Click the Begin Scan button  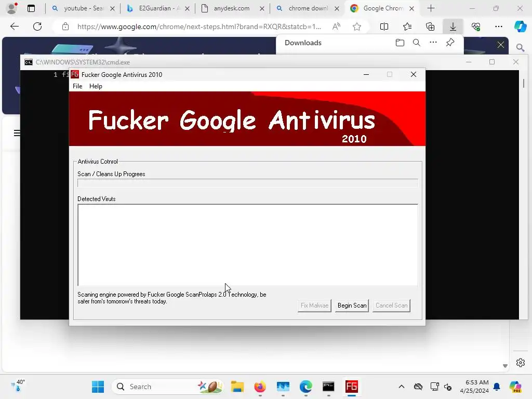(352, 305)
